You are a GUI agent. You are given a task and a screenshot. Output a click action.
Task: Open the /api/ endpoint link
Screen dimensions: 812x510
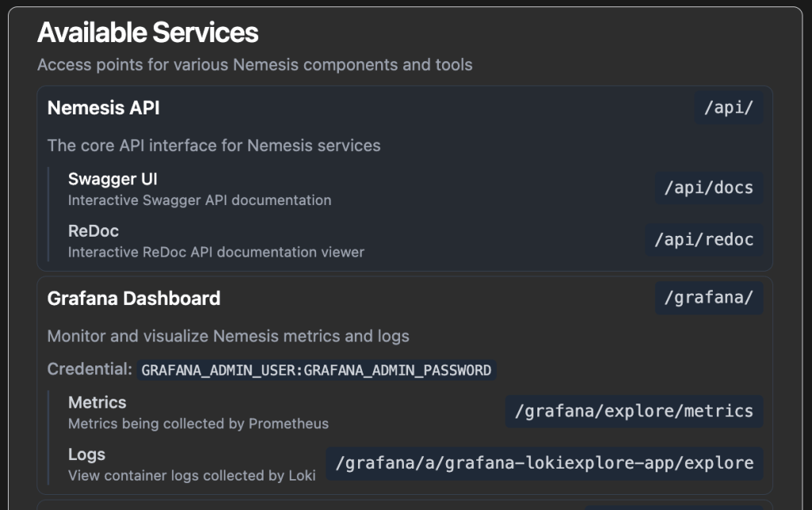click(x=728, y=108)
